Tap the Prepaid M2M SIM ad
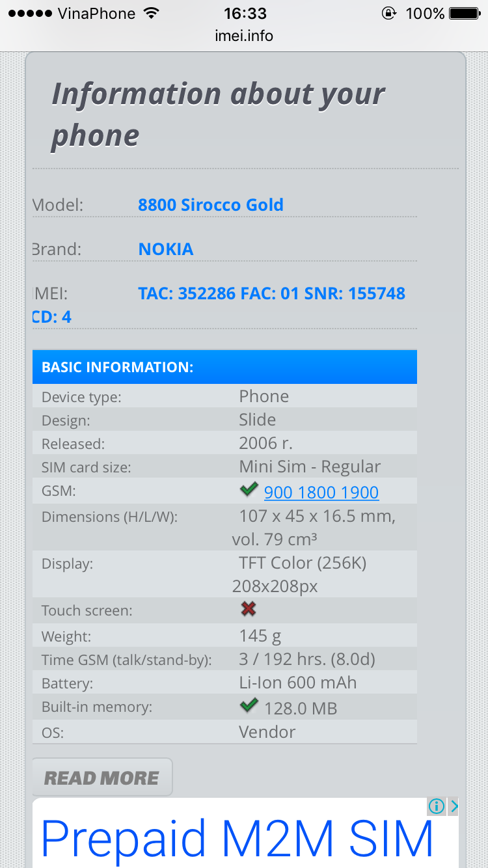Screen dimensions: 488x868 [237, 837]
